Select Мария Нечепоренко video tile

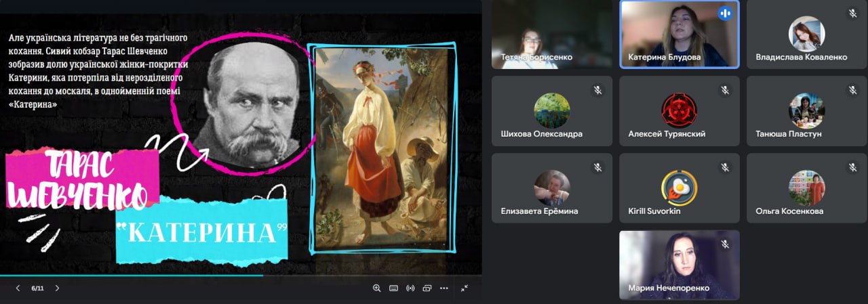[x=679, y=264]
